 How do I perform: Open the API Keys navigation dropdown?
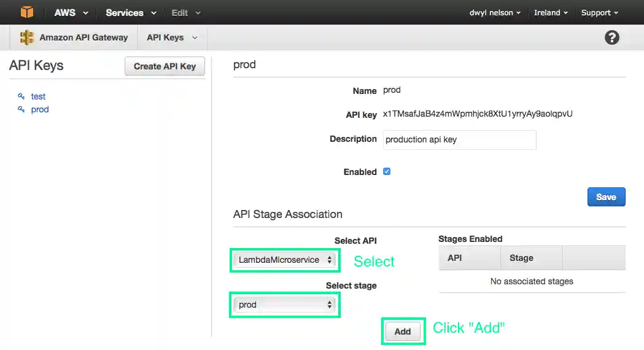click(x=172, y=37)
